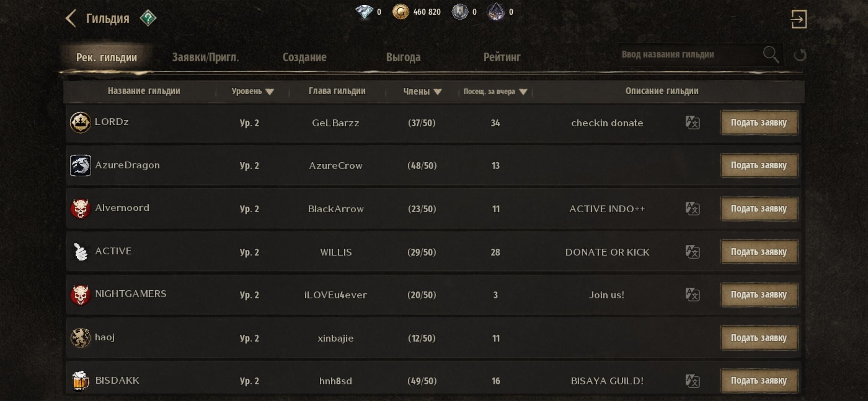
Task: Translate the DONATE OR KICK description
Action: [x=692, y=252]
